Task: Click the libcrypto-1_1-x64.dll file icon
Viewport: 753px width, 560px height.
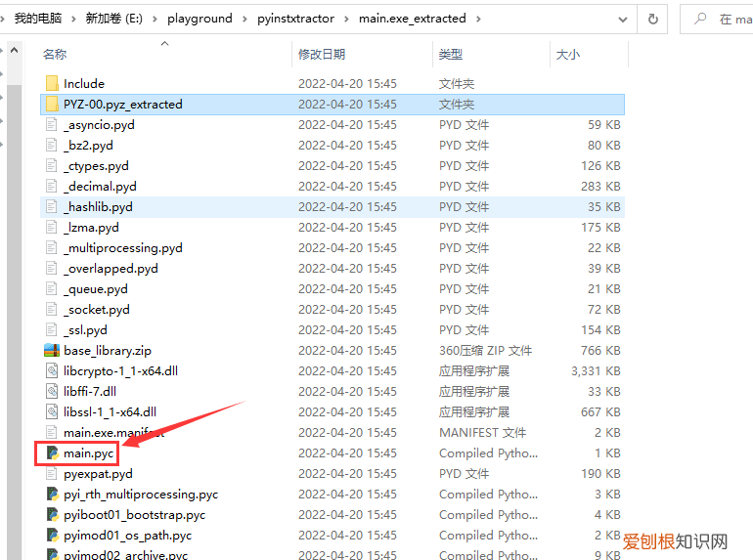Action: click(52, 371)
